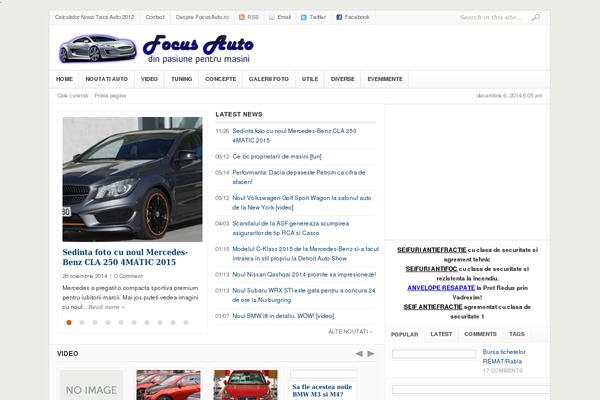Image resolution: width=600 pixels, height=400 pixels.
Task: Open headline Sedinta foto cu noul Mercedes-Benz
Action: (x=125, y=257)
